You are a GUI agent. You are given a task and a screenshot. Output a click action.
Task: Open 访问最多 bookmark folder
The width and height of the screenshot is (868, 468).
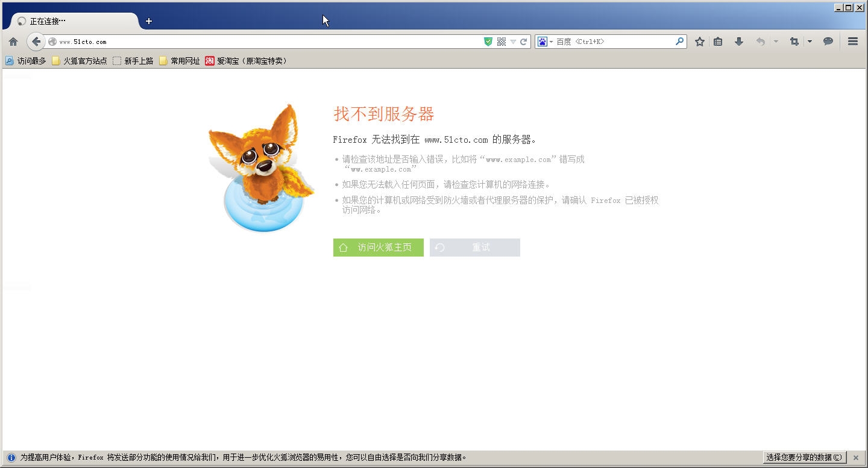tap(26, 61)
